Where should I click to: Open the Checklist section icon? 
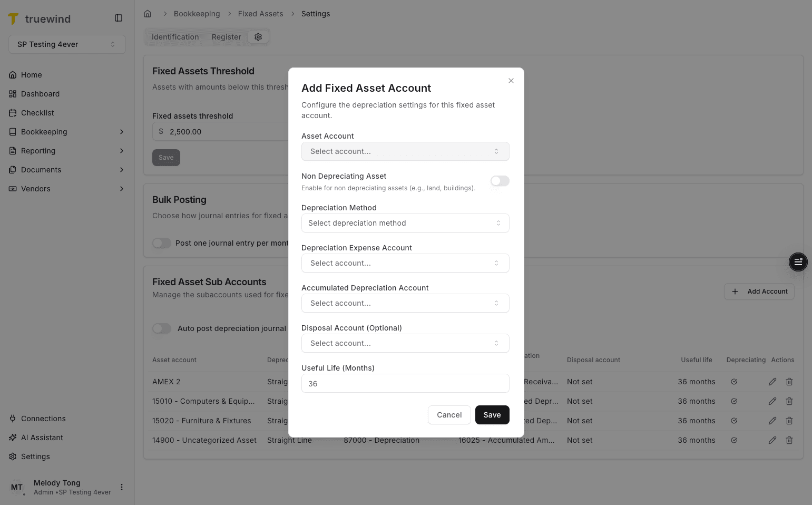[13, 113]
